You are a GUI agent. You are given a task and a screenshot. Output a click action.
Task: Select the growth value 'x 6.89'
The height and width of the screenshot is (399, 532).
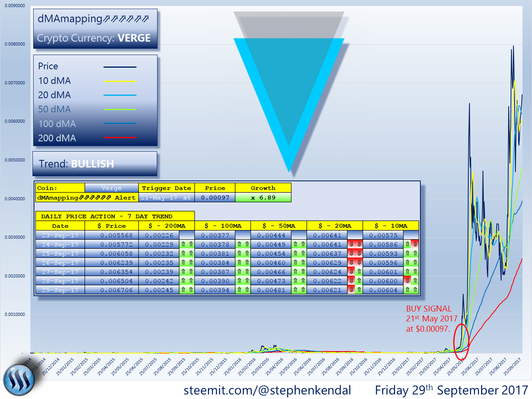pyautogui.click(x=263, y=198)
